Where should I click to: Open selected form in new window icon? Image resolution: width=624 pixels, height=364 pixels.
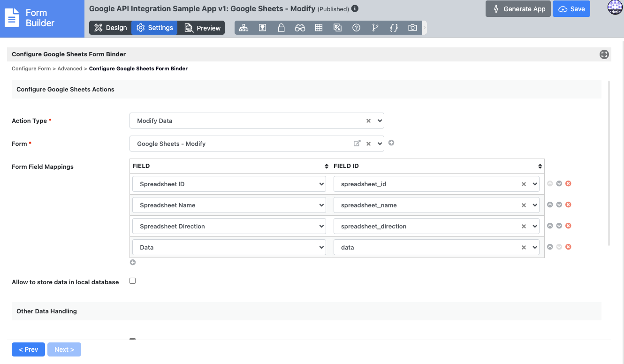pyautogui.click(x=357, y=144)
